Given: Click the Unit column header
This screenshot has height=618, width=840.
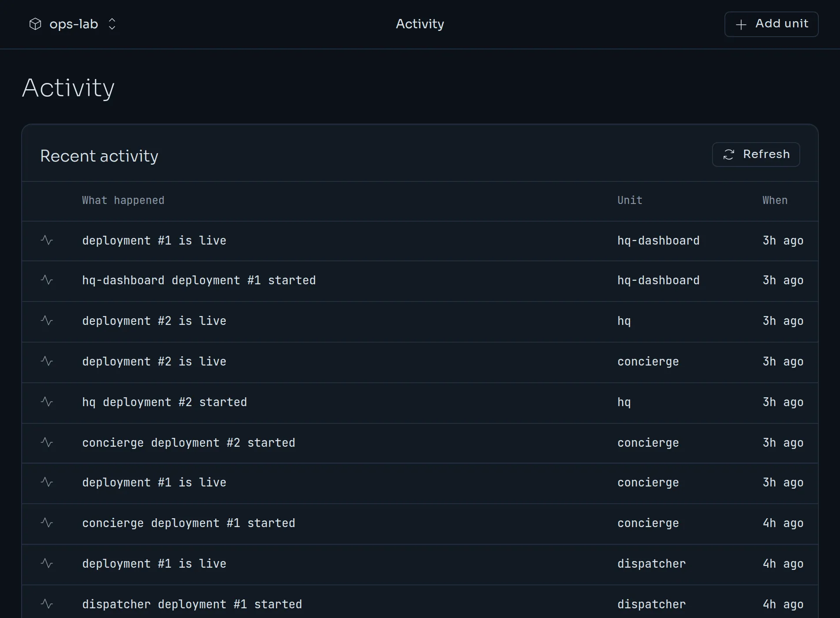Looking at the screenshot, I should tap(630, 200).
